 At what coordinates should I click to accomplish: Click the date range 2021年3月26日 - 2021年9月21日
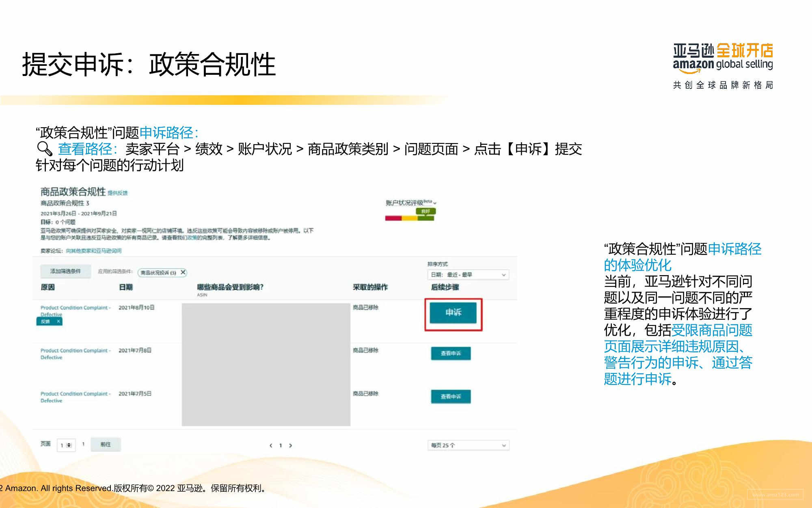[79, 213]
